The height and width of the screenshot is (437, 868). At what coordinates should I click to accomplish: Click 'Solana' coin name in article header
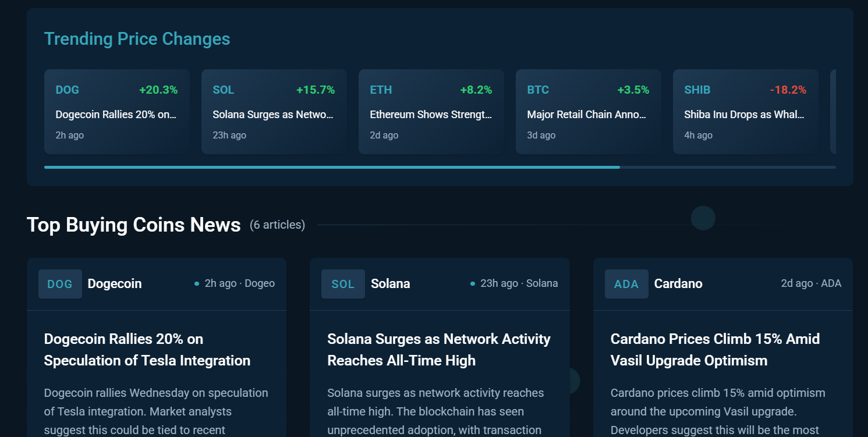point(391,284)
